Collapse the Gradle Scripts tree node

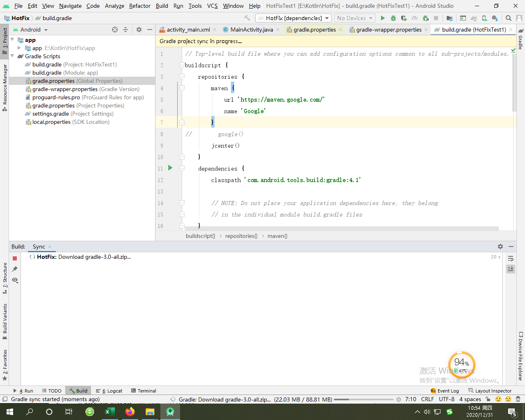(x=12, y=56)
